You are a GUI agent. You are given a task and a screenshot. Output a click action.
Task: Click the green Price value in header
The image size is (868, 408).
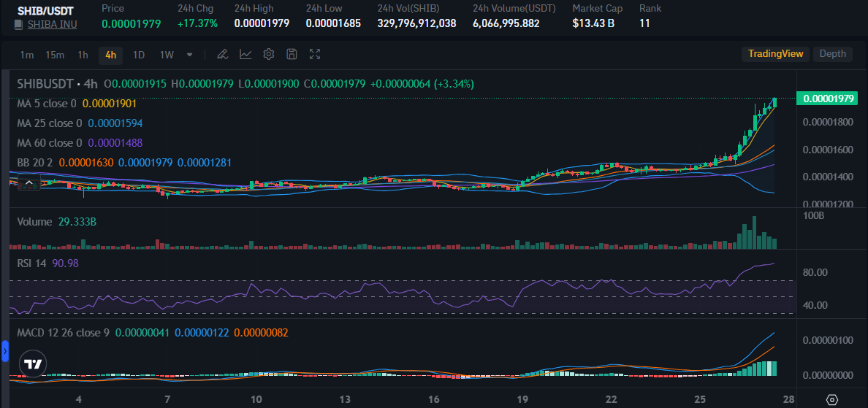point(132,24)
